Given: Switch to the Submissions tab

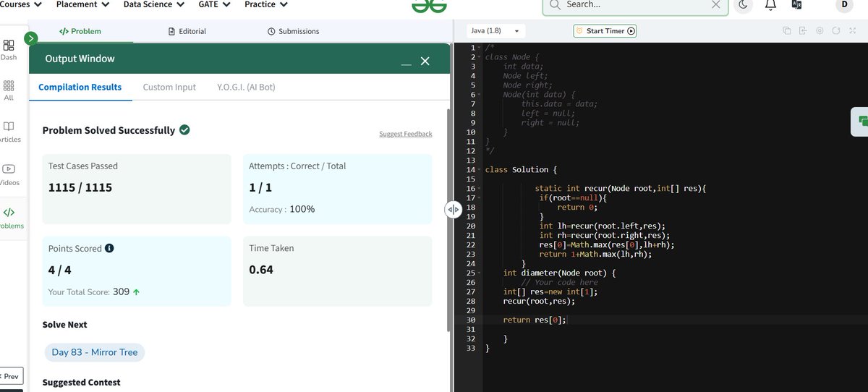Looking at the screenshot, I should pos(293,31).
